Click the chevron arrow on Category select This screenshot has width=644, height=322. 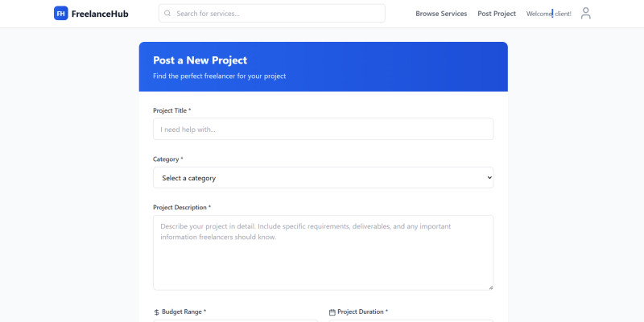point(489,178)
